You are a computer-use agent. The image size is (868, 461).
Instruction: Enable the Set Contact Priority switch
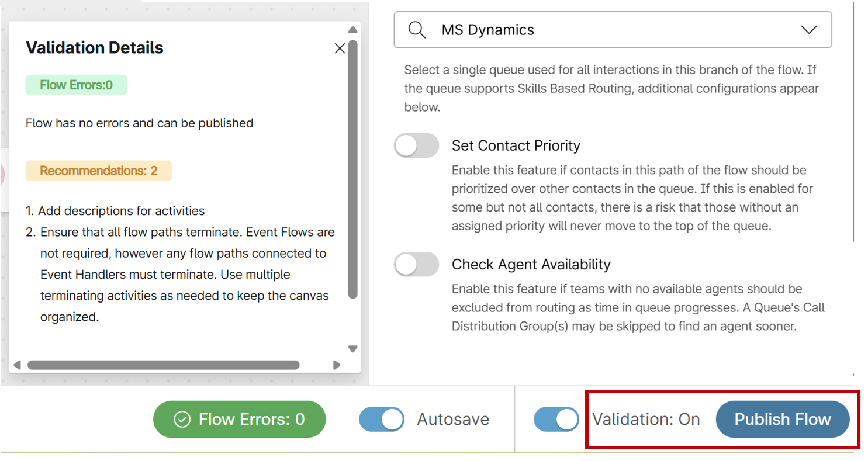(416, 145)
